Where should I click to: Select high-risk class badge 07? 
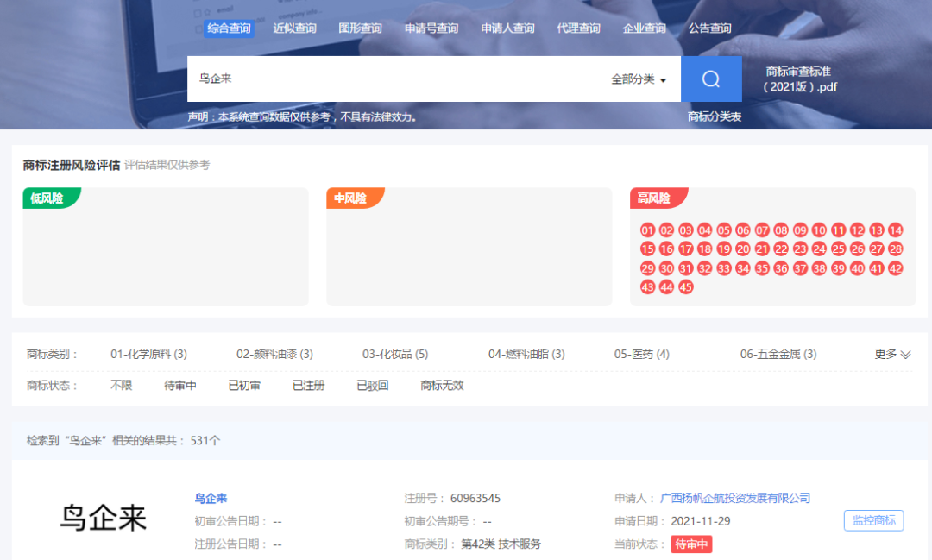[x=762, y=230]
